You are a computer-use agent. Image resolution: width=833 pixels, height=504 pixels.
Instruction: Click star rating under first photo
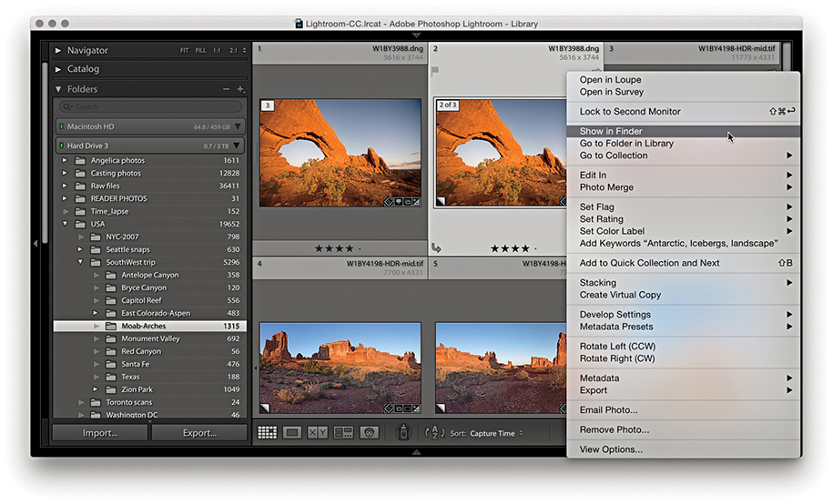[335, 248]
